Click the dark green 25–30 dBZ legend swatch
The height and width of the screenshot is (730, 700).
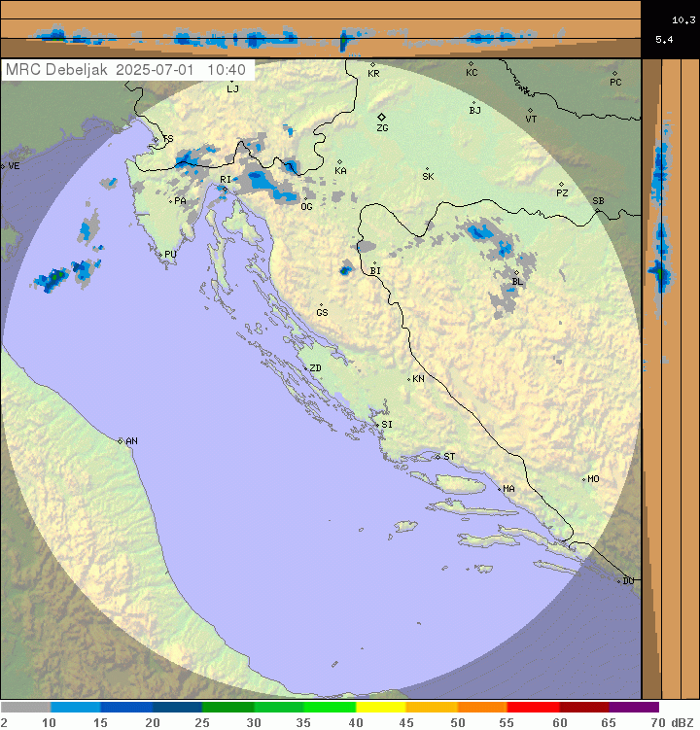[228, 708]
